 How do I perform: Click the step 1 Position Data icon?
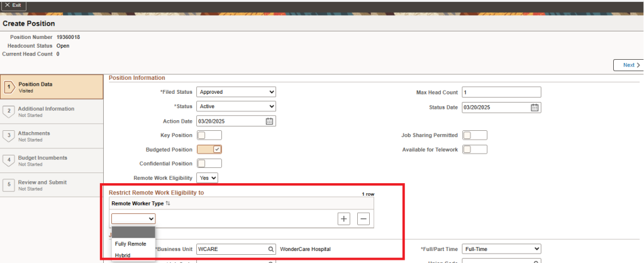[9, 87]
